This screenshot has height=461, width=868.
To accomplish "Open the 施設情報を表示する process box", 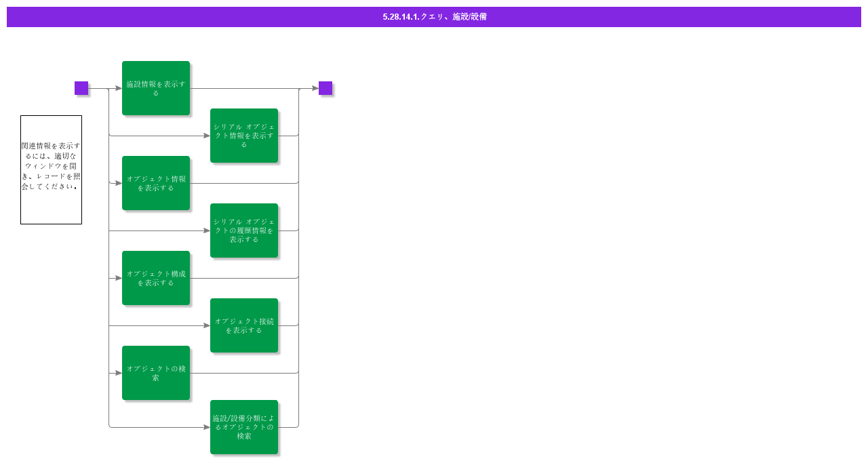I will coord(156,88).
